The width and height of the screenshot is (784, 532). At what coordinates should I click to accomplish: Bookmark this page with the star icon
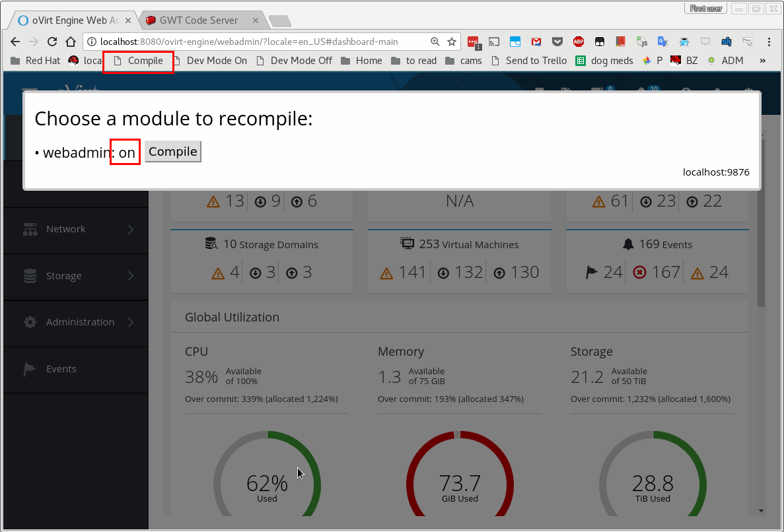tap(452, 42)
